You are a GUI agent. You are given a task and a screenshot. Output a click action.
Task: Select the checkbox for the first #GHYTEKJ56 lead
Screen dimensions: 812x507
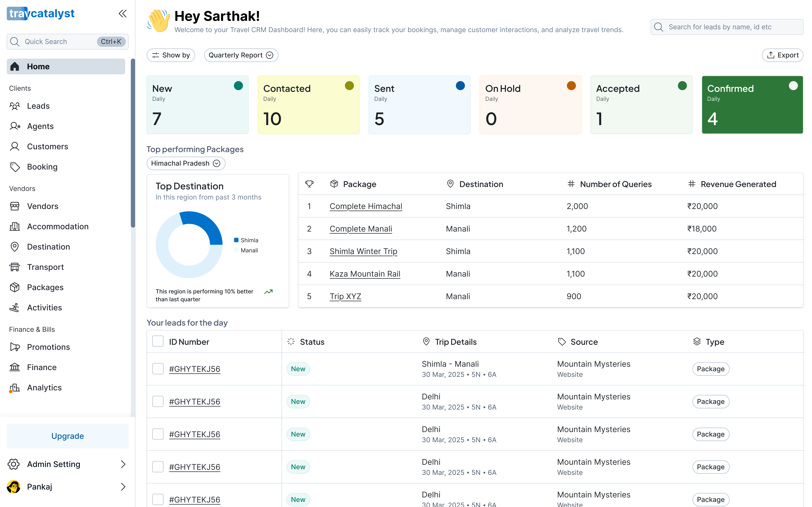158,369
